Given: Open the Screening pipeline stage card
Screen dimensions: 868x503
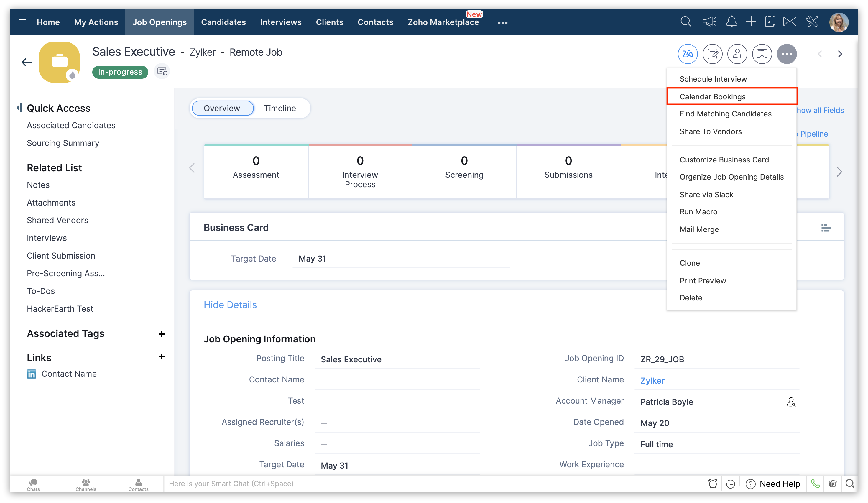Looking at the screenshot, I should click(x=464, y=172).
